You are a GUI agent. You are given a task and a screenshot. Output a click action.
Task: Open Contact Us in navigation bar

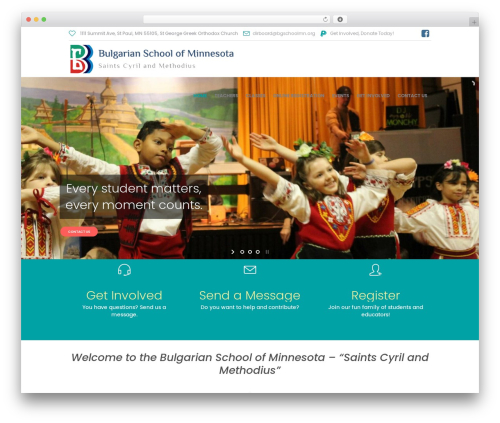click(x=412, y=96)
